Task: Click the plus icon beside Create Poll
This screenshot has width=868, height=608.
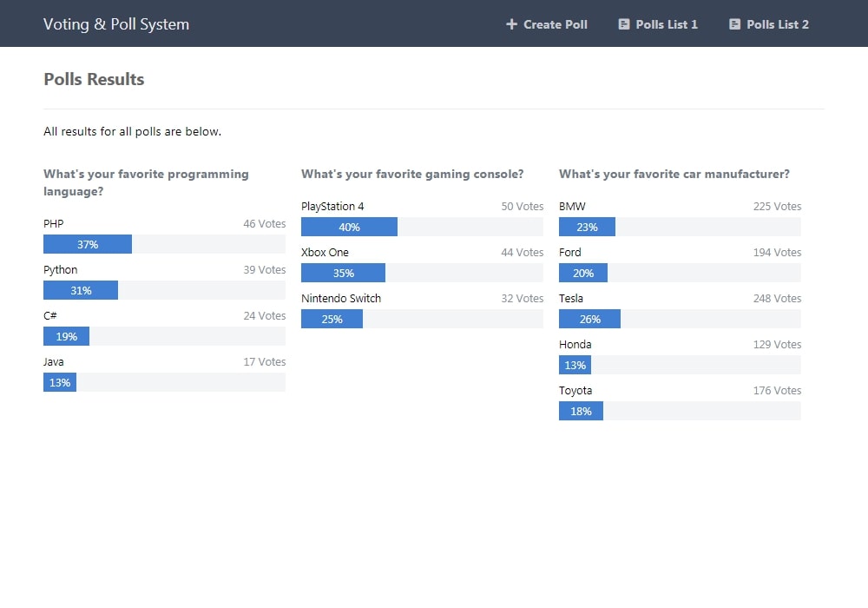Action: pos(511,24)
